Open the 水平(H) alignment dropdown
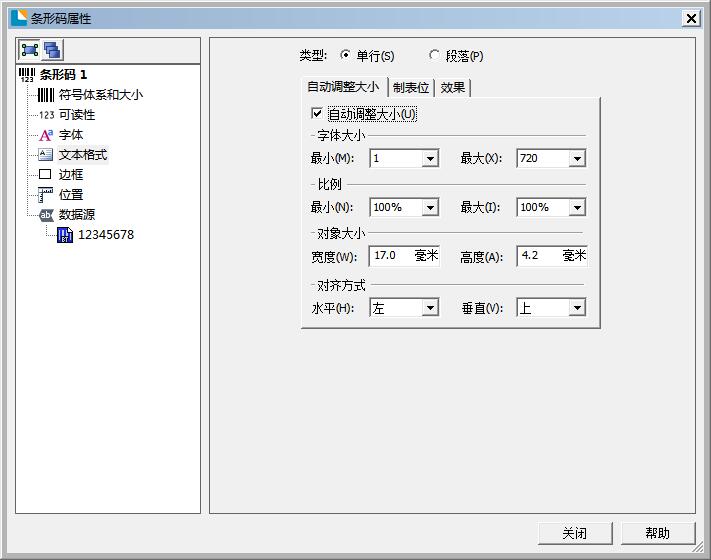 pos(430,308)
